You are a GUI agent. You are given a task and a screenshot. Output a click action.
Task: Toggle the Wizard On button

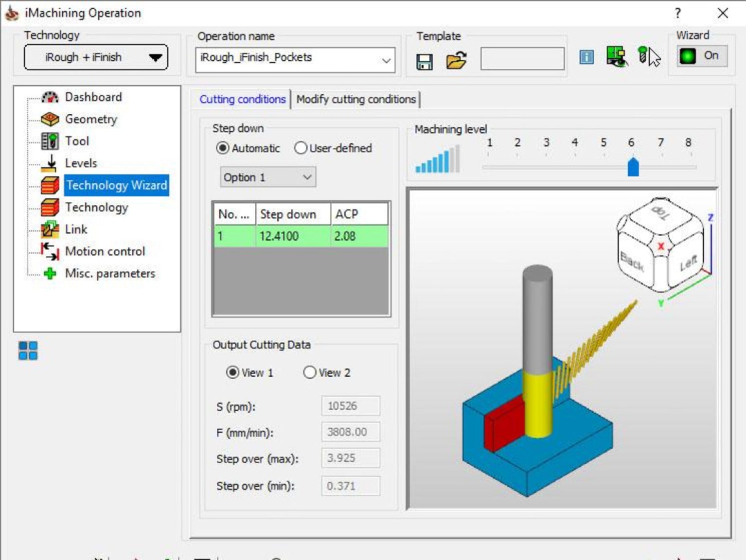[703, 56]
